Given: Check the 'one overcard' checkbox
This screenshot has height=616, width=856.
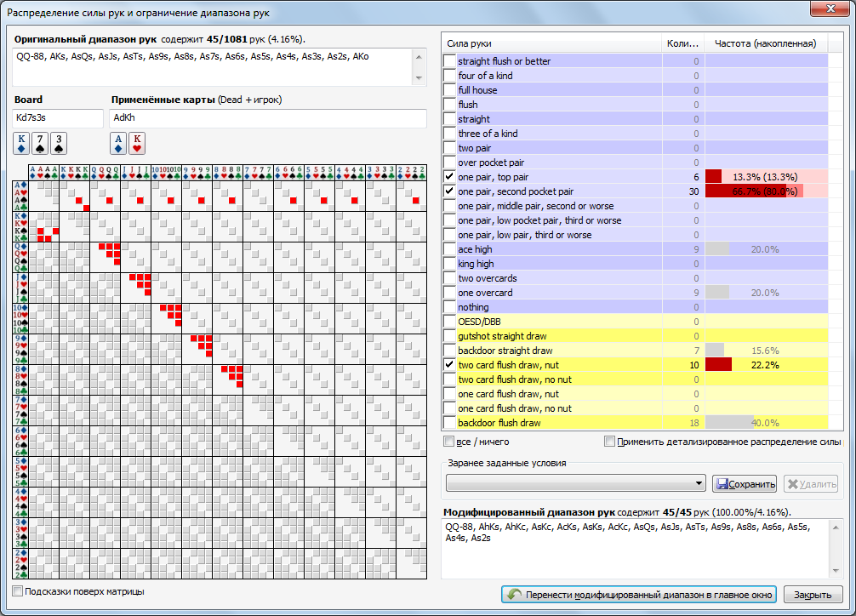Looking at the screenshot, I should 449,292.
